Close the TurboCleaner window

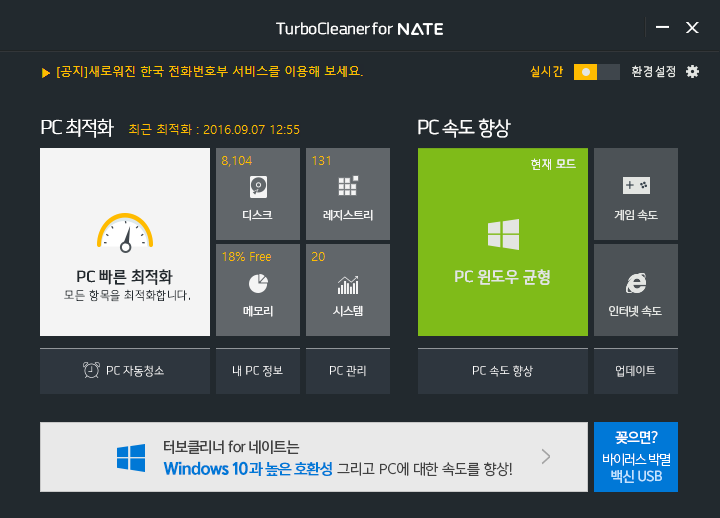coord(692,28)
